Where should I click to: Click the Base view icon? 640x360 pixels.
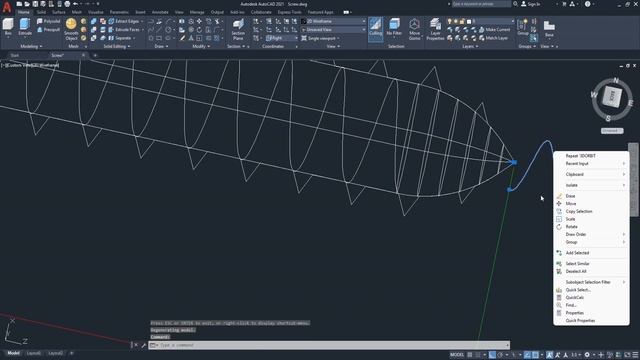click(x=549, y=29)
